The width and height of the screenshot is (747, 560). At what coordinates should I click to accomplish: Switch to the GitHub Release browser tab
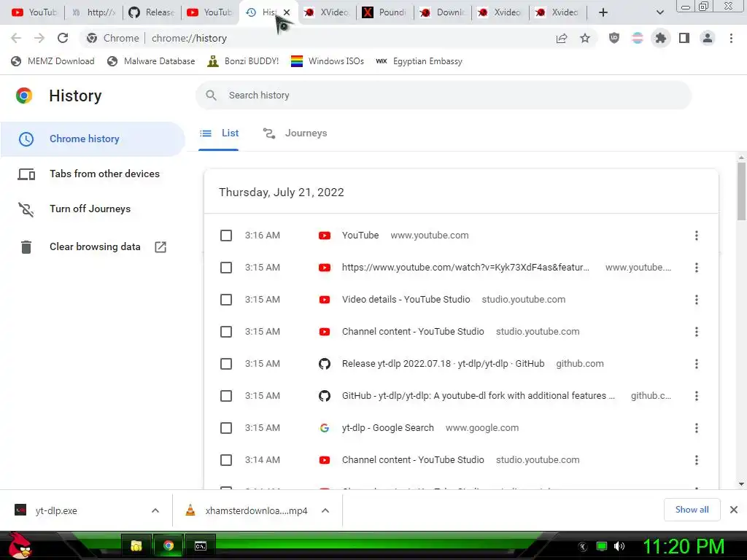point(152,12)
